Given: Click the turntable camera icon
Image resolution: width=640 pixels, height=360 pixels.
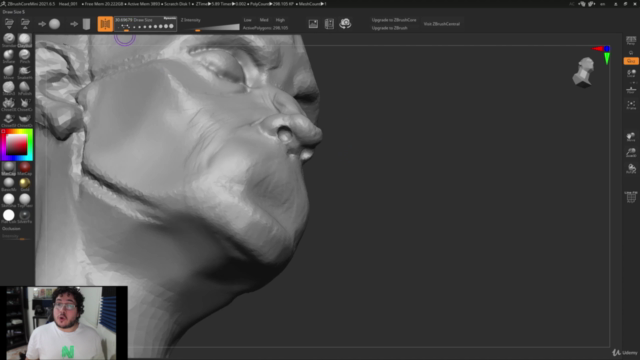Looking at the screenshot, I should point(345,23).
